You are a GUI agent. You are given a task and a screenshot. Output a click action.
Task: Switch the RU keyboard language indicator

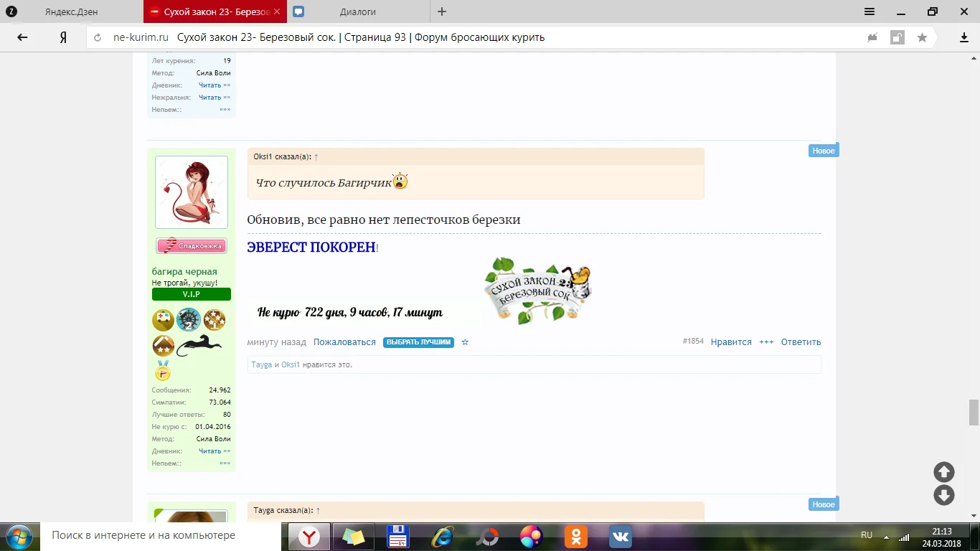click(x=867, y=535)
